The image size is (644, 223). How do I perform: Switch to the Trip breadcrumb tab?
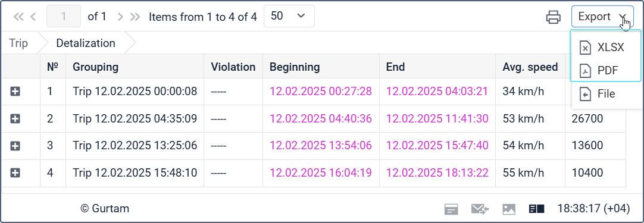click(18, 43)
